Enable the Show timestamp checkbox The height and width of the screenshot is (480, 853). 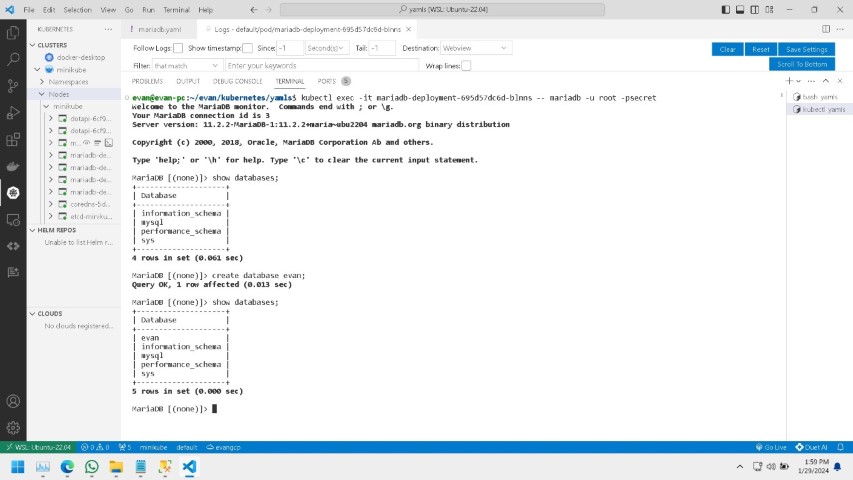click(x=248, y=48)
